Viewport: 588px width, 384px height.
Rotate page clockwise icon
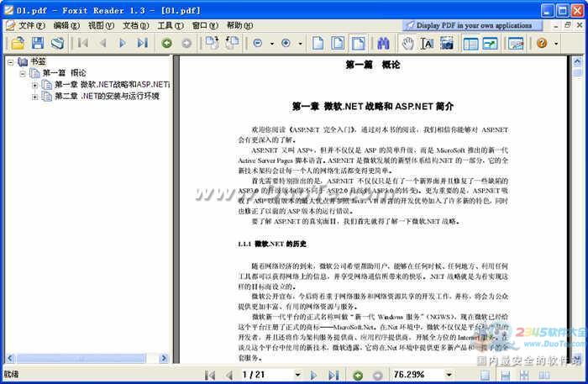[x=213, y=43]
